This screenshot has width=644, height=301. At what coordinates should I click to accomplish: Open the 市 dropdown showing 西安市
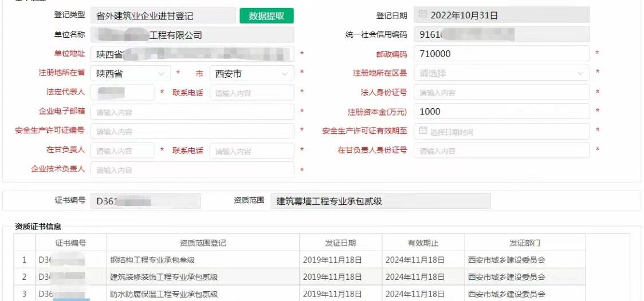click(x=252, y=73)
